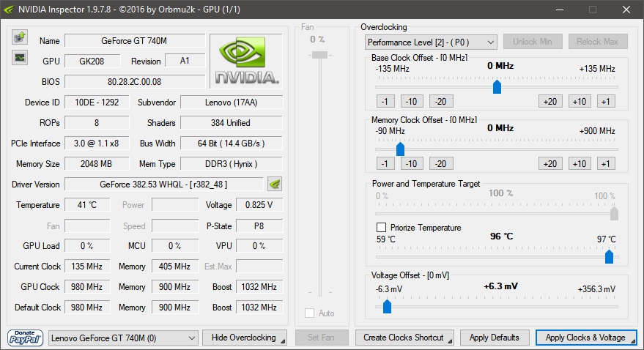Click the temperature target slider handle

pos(609,257)
